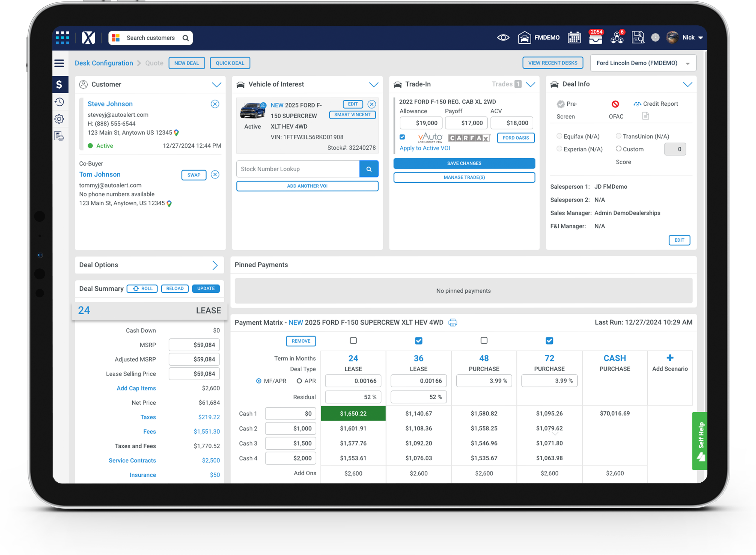Image resolution: width=756 pixels, height=555 pixels.
Task: Open the FMDEMO dealership car icon
Action: pyautogui.click(x=524, y=38)
